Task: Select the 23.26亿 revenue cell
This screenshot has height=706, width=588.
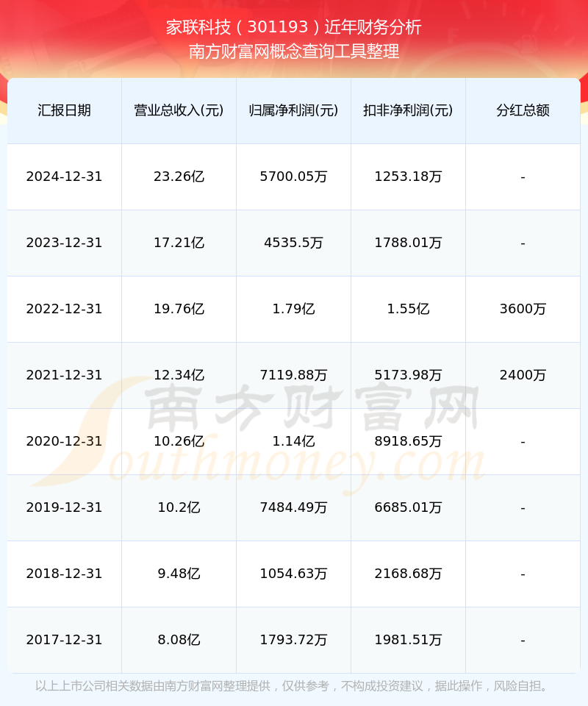Action: 179,176
